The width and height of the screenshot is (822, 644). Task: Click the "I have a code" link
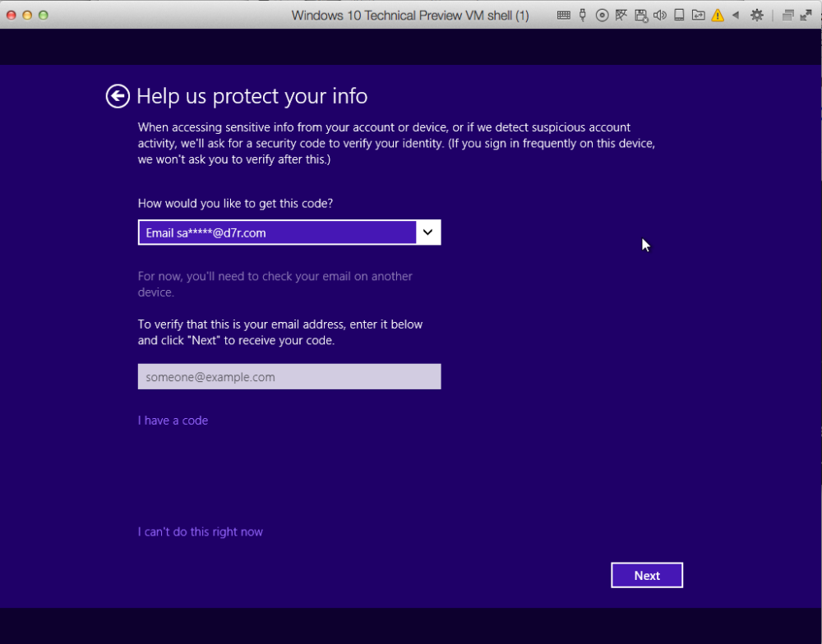(x=173, y=421)
